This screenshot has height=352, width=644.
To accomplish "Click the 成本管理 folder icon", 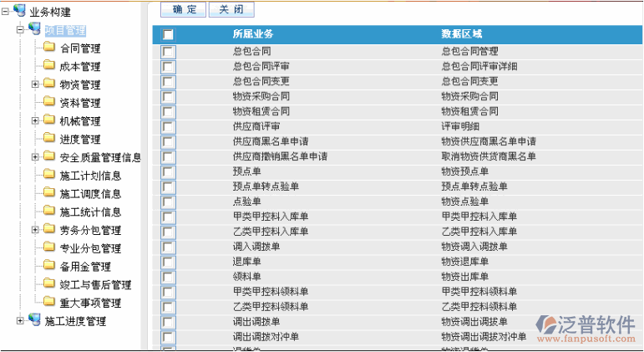I will [x=49, y=64].
